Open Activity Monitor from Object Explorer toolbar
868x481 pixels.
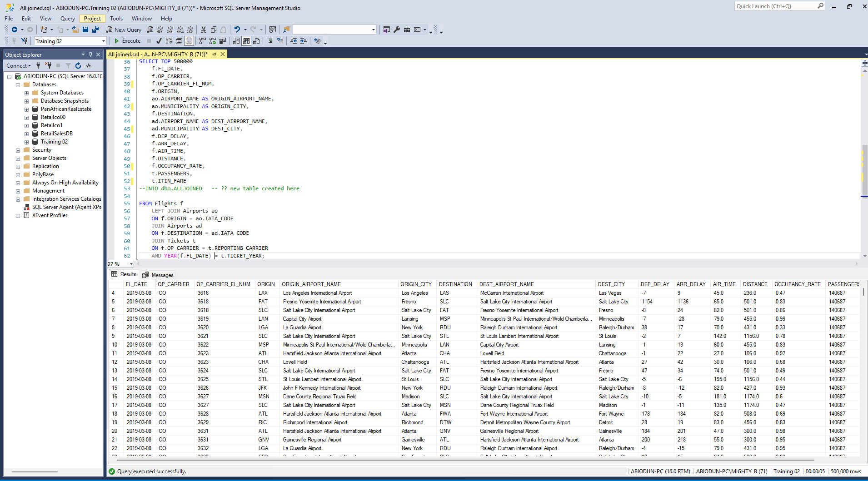click(x=88, y=66)
